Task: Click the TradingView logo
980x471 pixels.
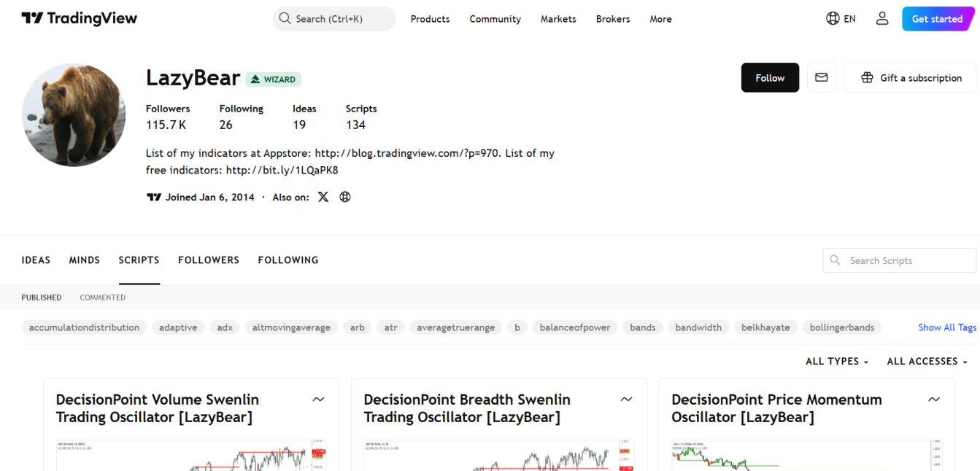Action: [x=79, y=18]
